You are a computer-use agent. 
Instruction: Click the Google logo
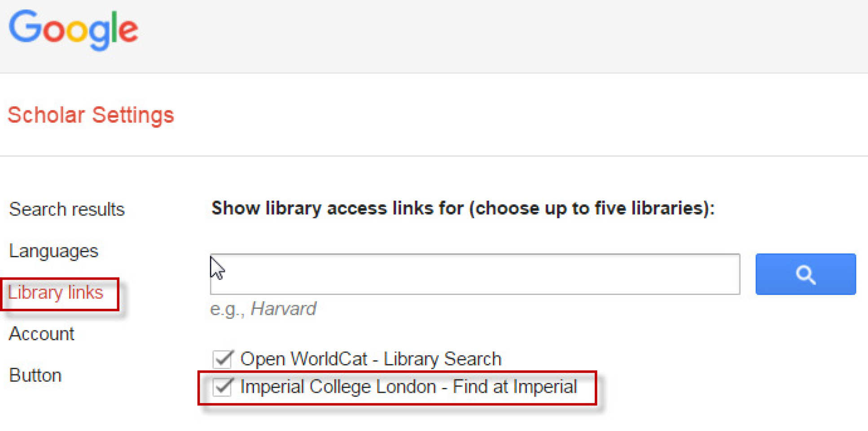[74, 30]
